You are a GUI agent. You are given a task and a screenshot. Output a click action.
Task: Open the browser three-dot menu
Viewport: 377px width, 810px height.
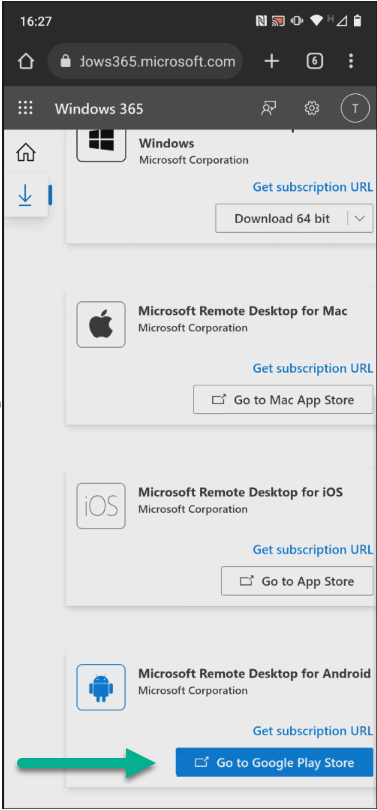pos(351,61)
